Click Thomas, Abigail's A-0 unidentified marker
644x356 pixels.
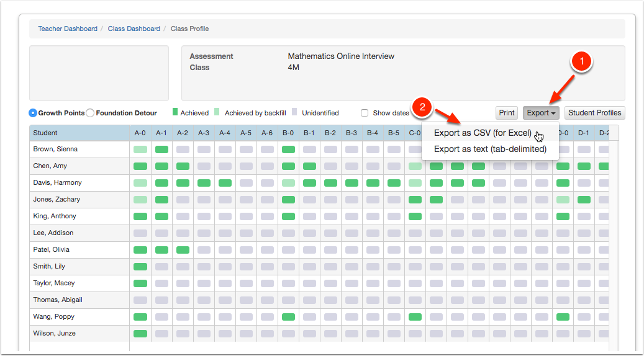(x=140, y=300)
